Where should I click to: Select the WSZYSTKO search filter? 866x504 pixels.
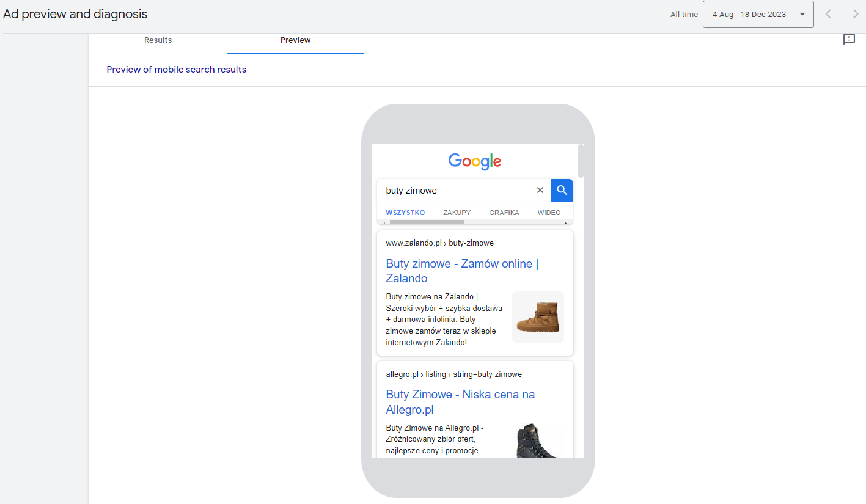pyautogui.click(x=405, y=213)
